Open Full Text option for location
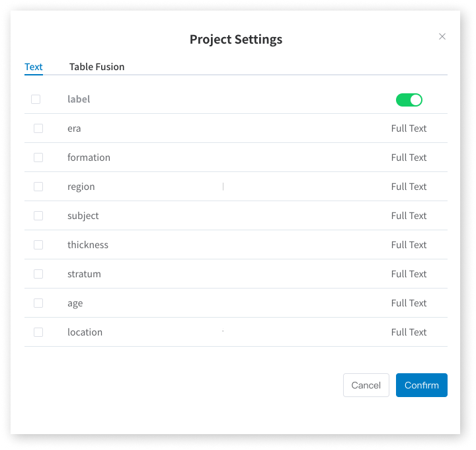 tap(409, 332)
